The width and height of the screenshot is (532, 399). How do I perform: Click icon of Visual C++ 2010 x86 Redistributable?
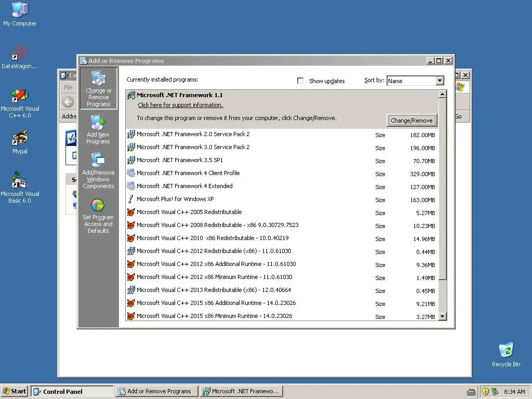coord(131,238)
